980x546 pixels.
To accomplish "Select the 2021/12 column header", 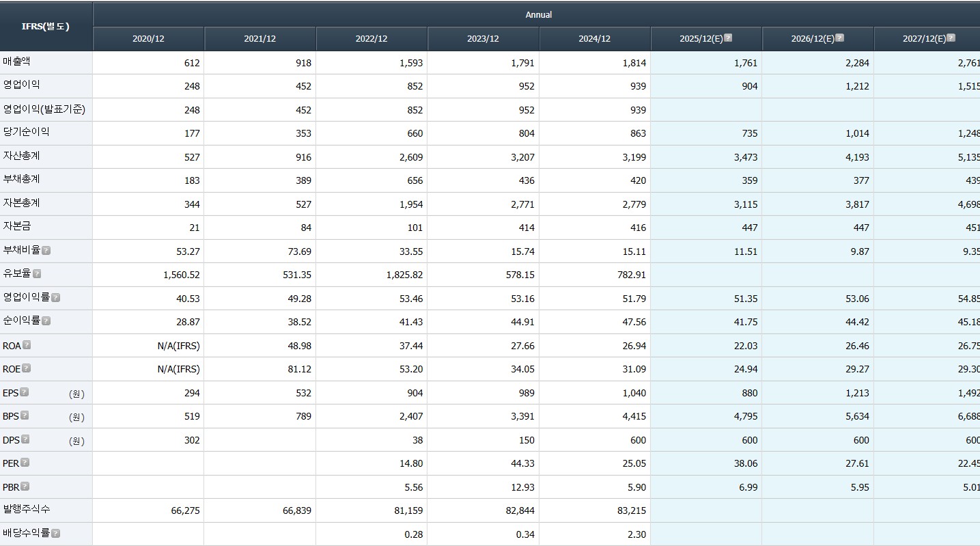I will pyautogui.click(x=260, y=39).
